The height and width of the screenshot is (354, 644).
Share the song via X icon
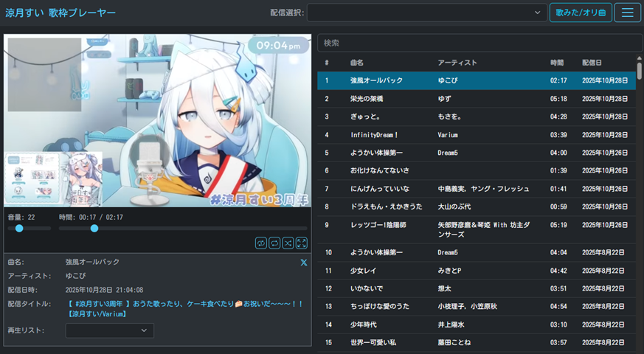coord(304,263)
